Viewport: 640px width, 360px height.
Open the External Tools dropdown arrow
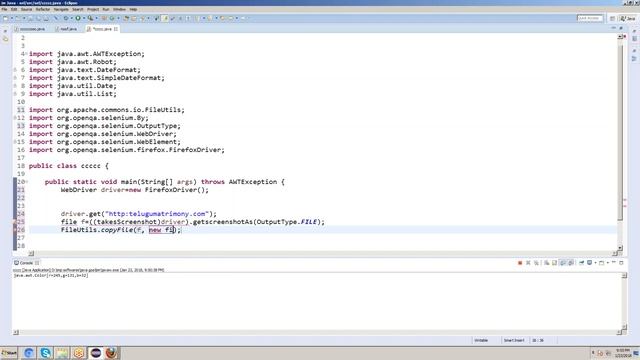pos(96,18)
